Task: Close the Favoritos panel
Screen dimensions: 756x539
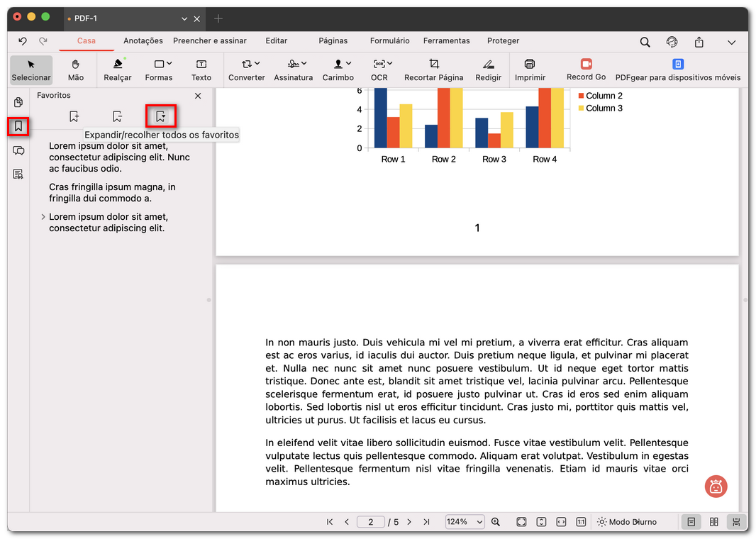Action: (198, 96)
